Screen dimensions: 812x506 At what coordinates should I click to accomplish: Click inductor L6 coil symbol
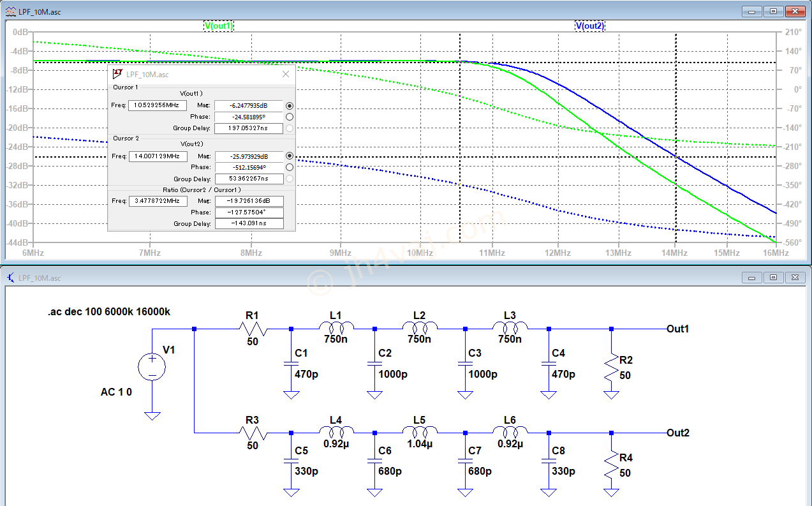510,432
